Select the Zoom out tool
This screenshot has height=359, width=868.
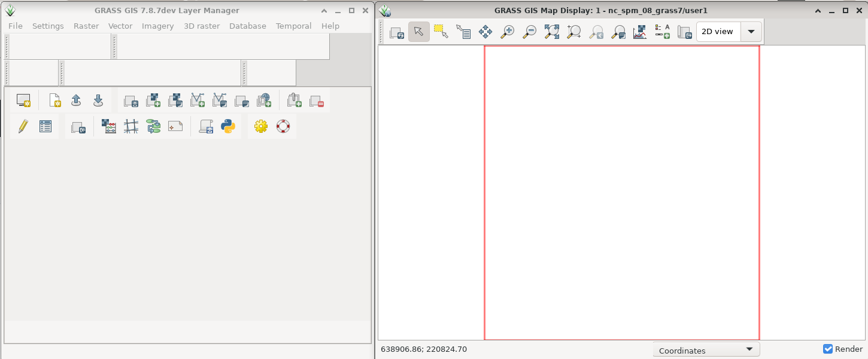pyautogui.click(x=530, y=32)
